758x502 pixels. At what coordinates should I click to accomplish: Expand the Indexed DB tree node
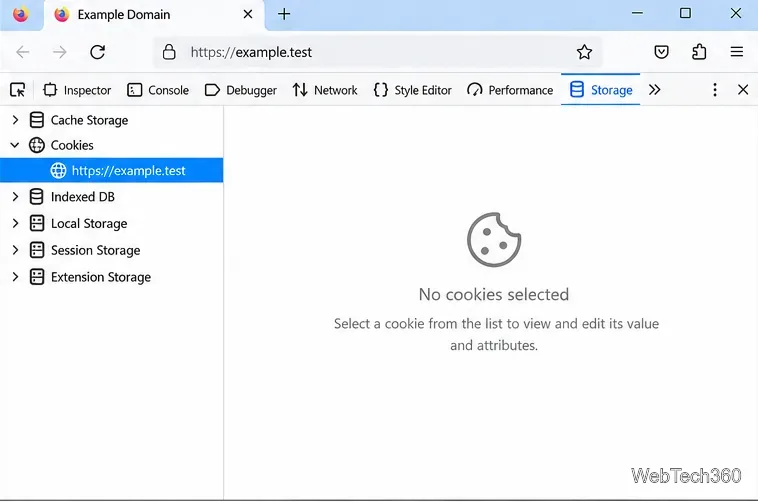(x=15, y=196)
